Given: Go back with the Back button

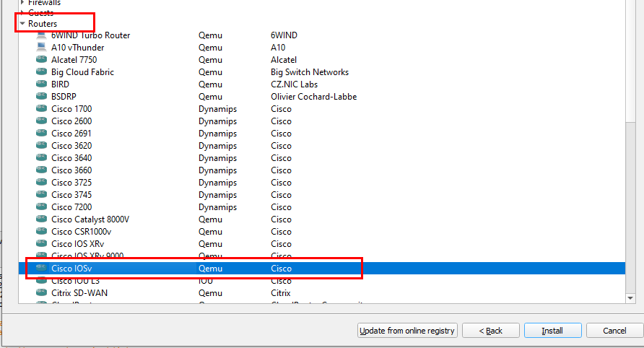Looking at the screenshot, I should [491, 331].
